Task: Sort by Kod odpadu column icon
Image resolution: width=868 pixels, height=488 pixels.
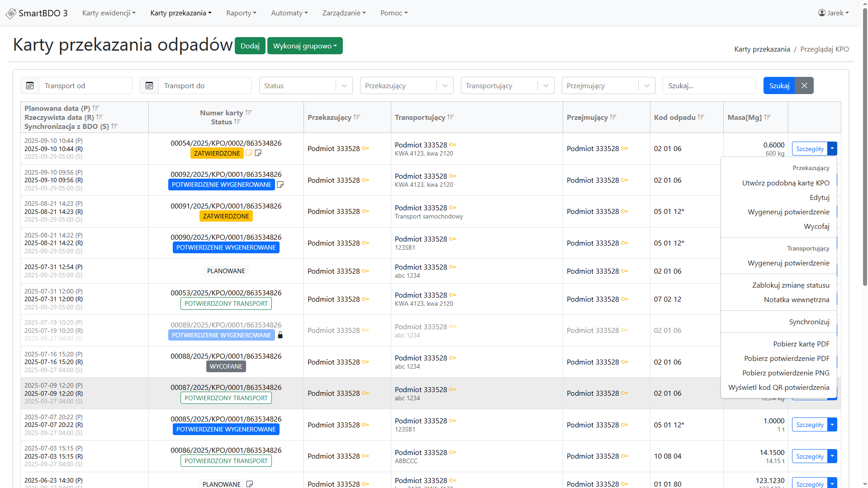Action: [701, 117]
